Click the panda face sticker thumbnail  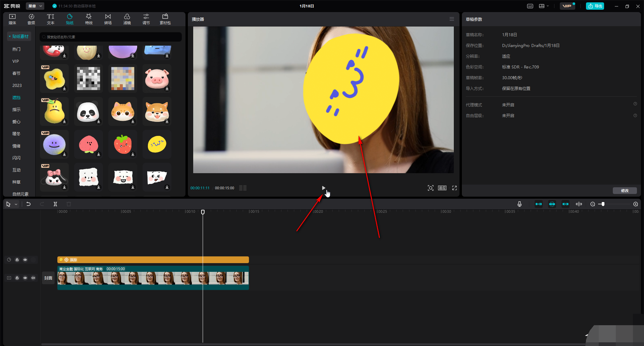pos(88,112)
